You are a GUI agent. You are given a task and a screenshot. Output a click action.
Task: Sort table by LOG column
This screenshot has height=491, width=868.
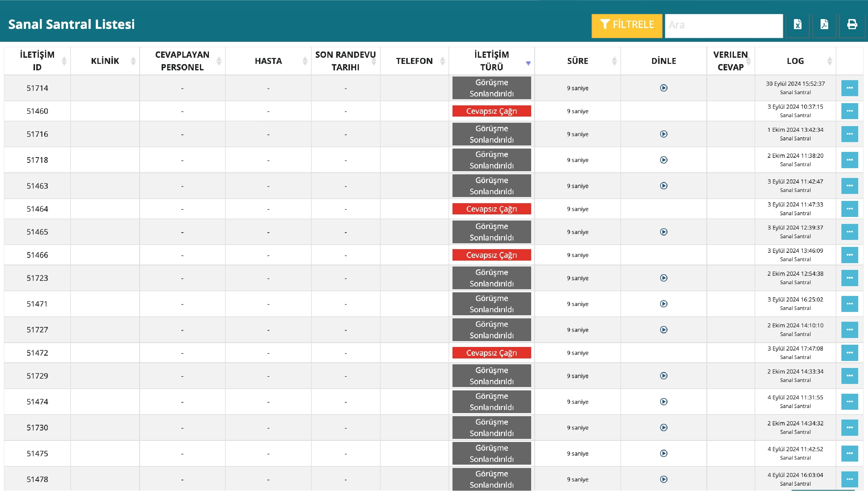[x=795, y=61]
